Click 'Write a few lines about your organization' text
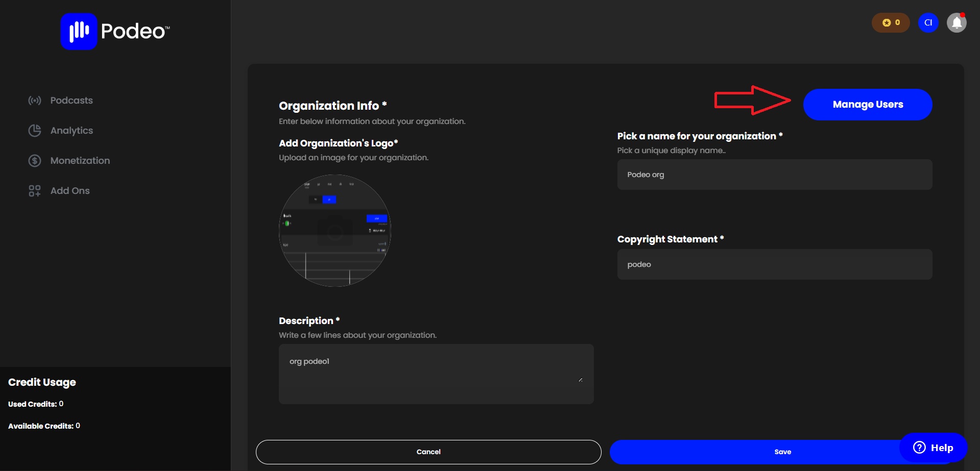Screen dimensions: 980x471 pos(357,335)
